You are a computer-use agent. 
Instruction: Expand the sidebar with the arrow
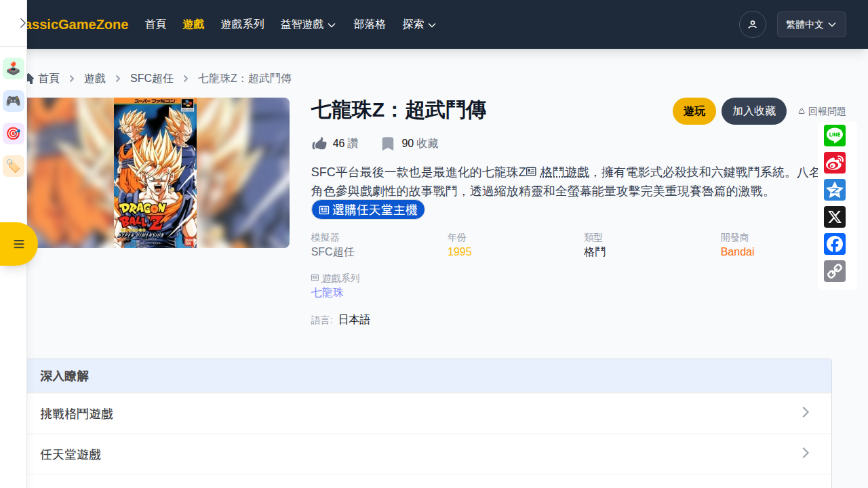click(x=22, y=23)
